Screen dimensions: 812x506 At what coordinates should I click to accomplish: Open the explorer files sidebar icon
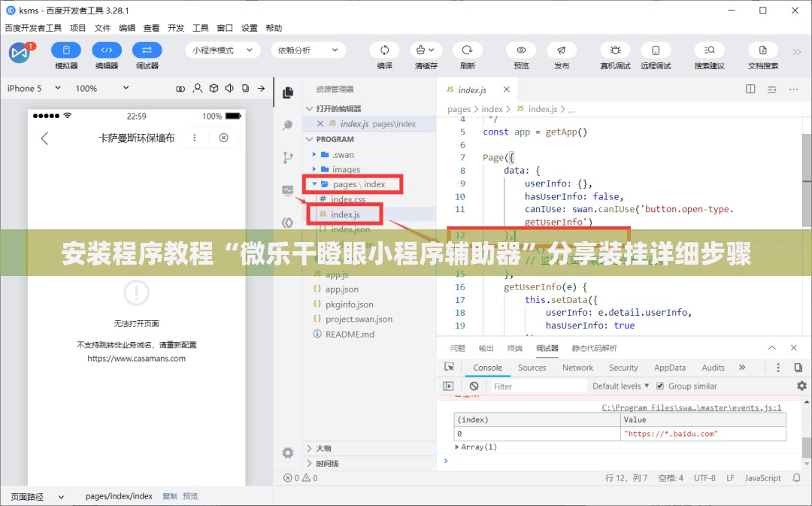tap(288, 92)
